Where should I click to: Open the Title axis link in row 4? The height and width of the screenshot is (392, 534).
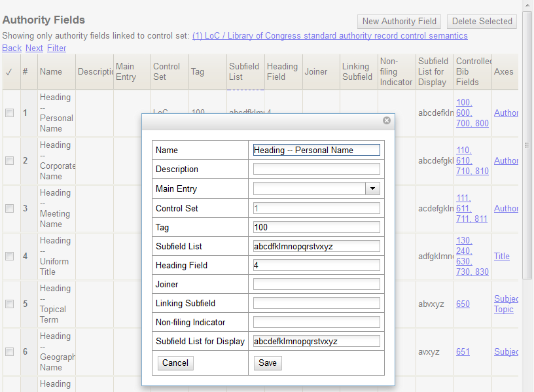(x=502, y=256)
